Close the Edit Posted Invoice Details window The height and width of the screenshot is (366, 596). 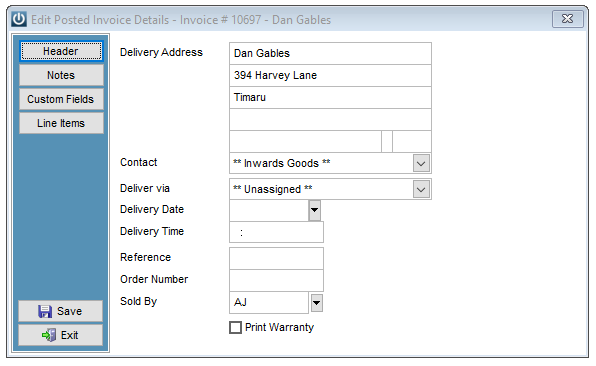[x=567, y=19]
